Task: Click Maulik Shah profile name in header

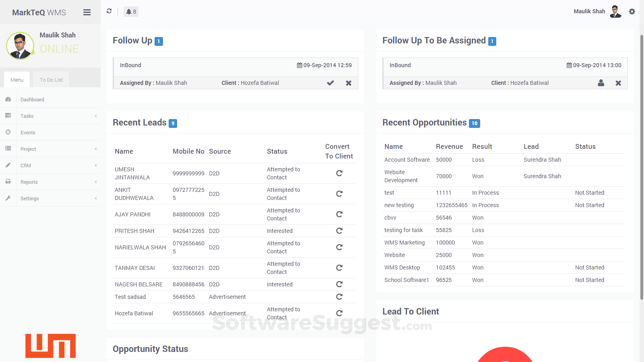Action: coord(589,11)
